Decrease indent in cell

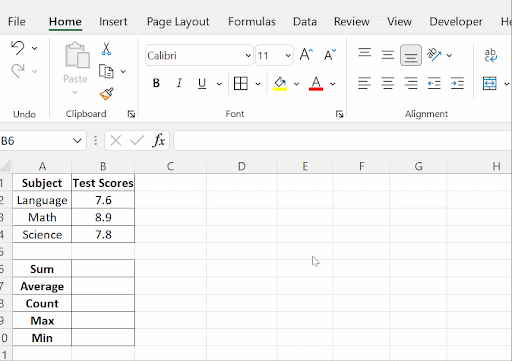click(434, 83)
